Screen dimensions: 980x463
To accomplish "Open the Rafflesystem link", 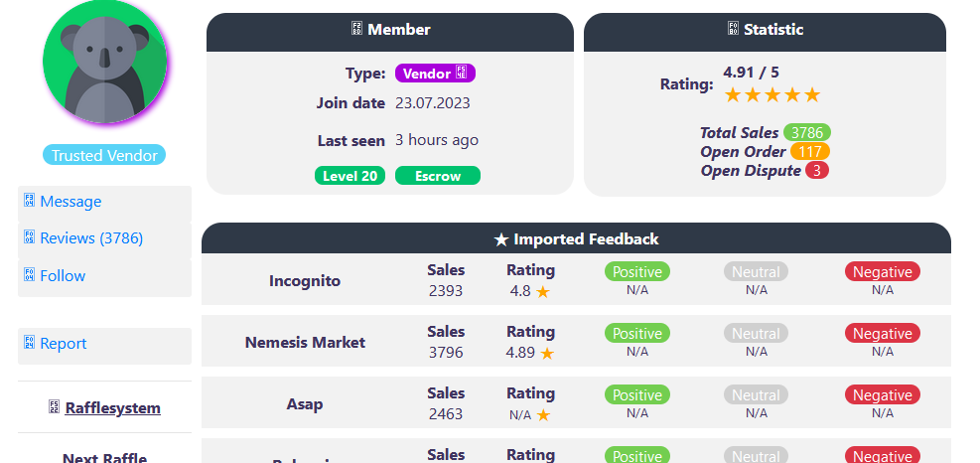I will [112, 407].
